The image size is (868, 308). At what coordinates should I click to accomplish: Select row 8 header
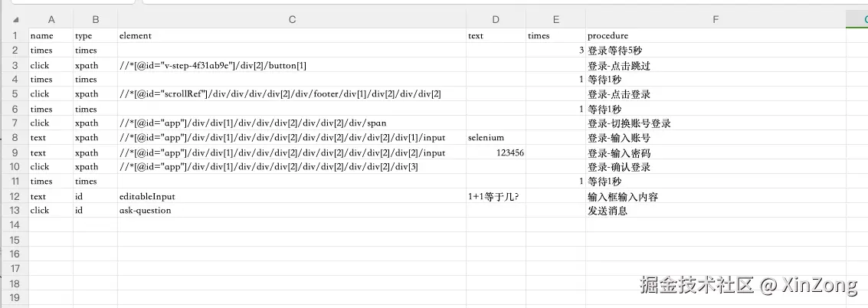point(14,137)
